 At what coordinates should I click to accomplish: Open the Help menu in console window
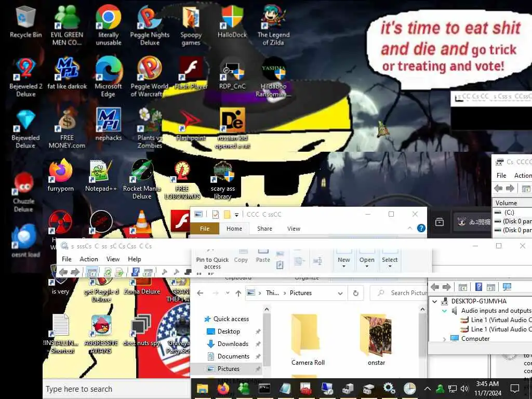click(x=135, y=259)
